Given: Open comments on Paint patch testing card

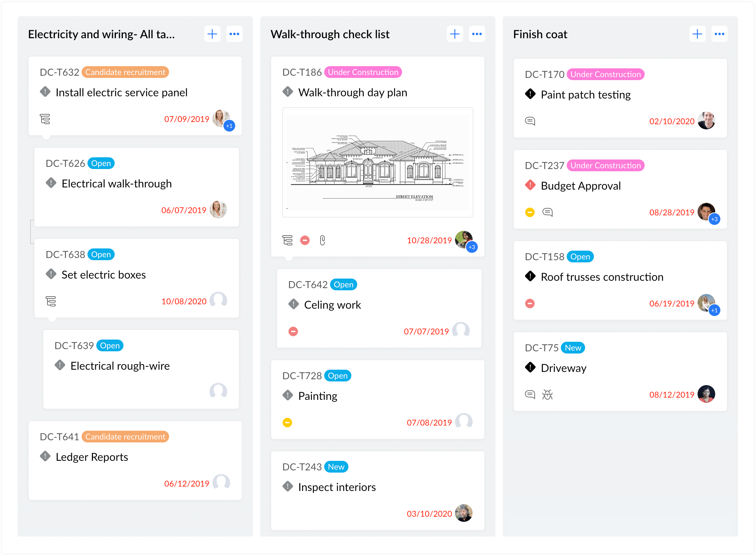Looking at the screenshot, I should tap(530, 121).
